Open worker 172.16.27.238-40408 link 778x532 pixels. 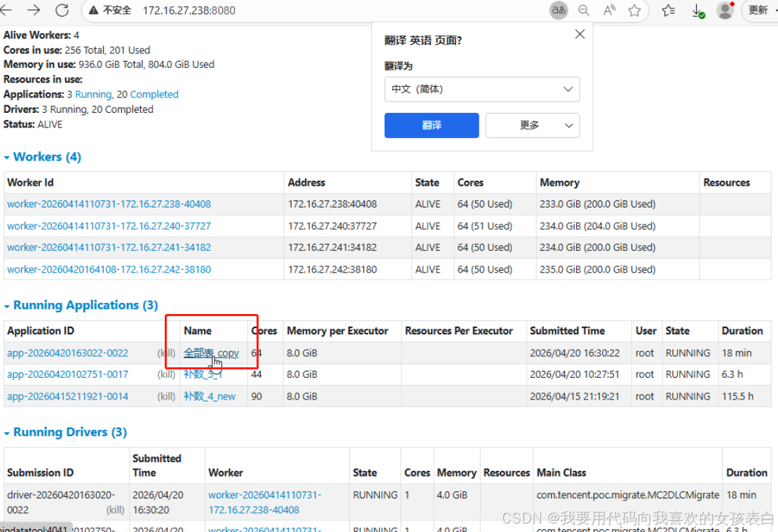(109, 204)
